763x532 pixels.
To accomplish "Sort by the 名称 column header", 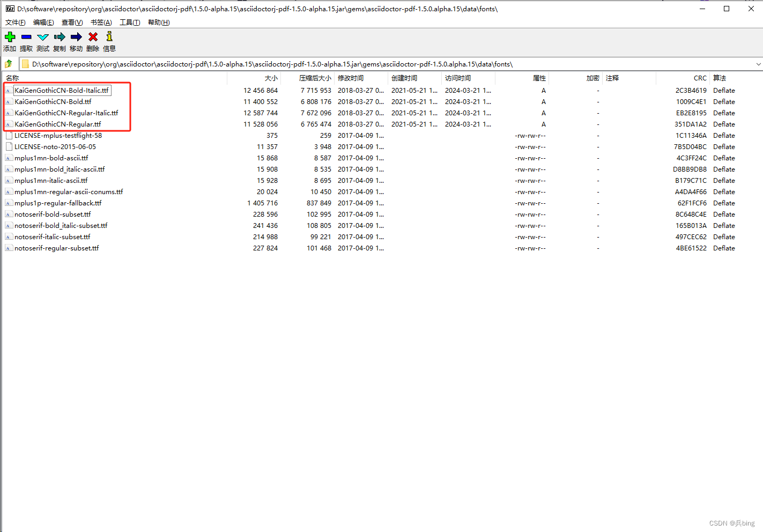I will click(12, 78).
